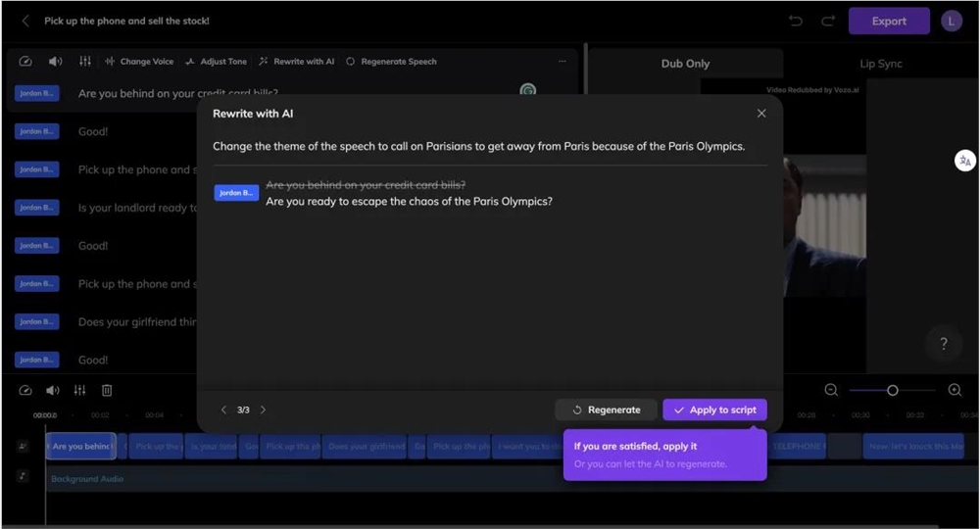Open the three-dot more options menu
The width and height of the screenshot is (980, 529).
pyautogui.click(x=562, y=61)
